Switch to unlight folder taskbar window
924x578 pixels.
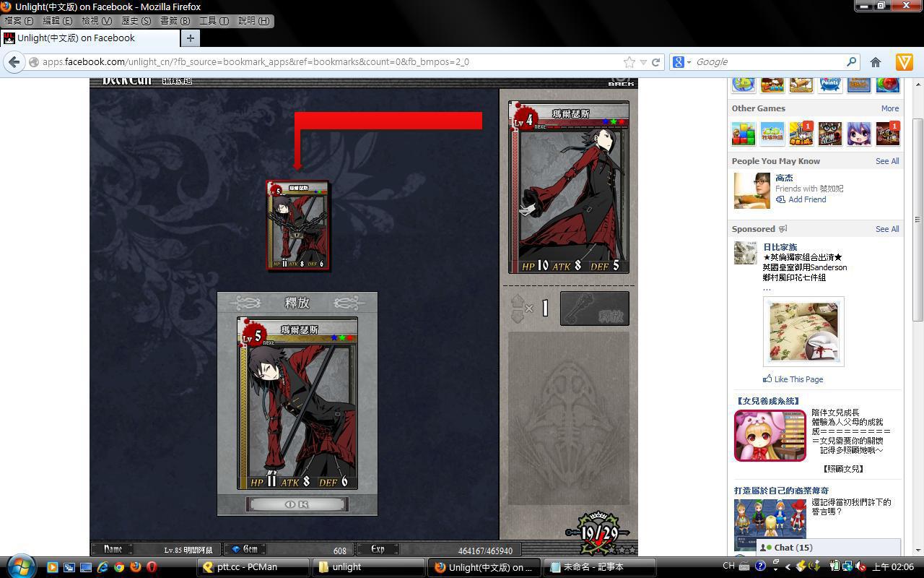click(368, 567)
